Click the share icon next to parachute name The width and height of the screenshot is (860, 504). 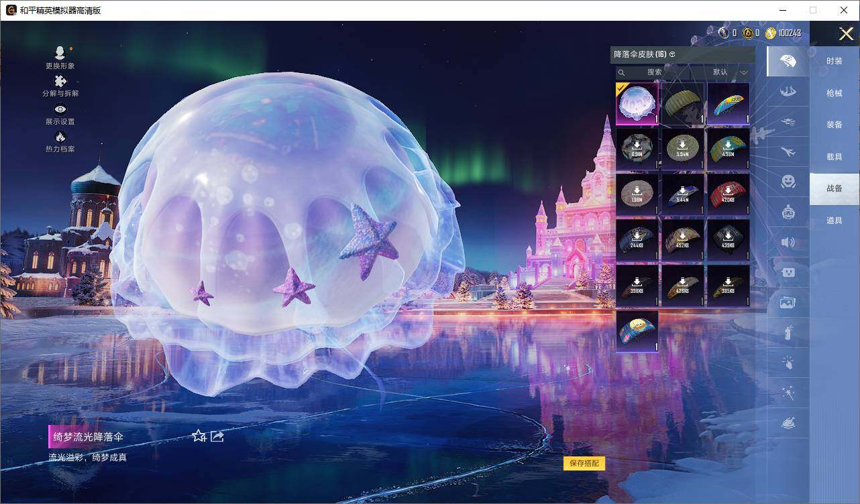(x=217, y=436)
